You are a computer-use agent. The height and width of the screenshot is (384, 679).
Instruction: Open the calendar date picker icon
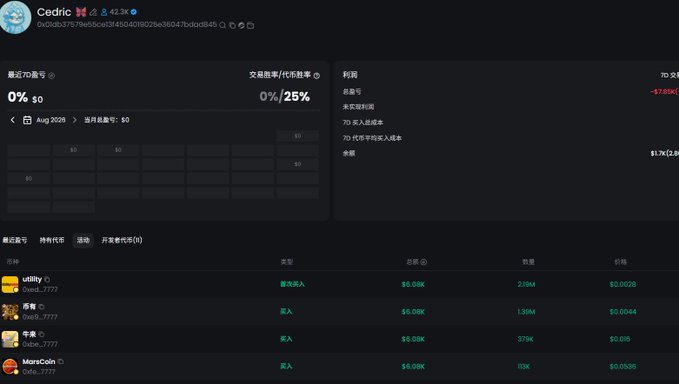(x=27, y=120)
